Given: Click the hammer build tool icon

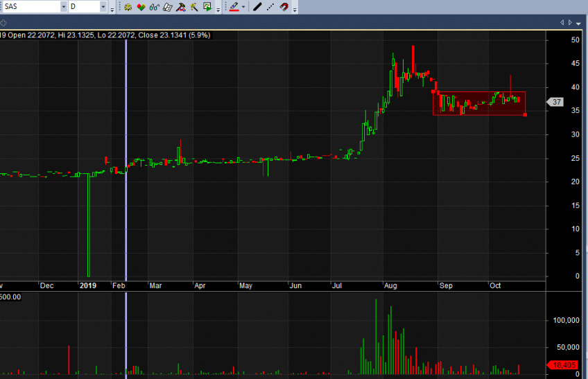Looking at the screenshot, I should coord(180,7).
